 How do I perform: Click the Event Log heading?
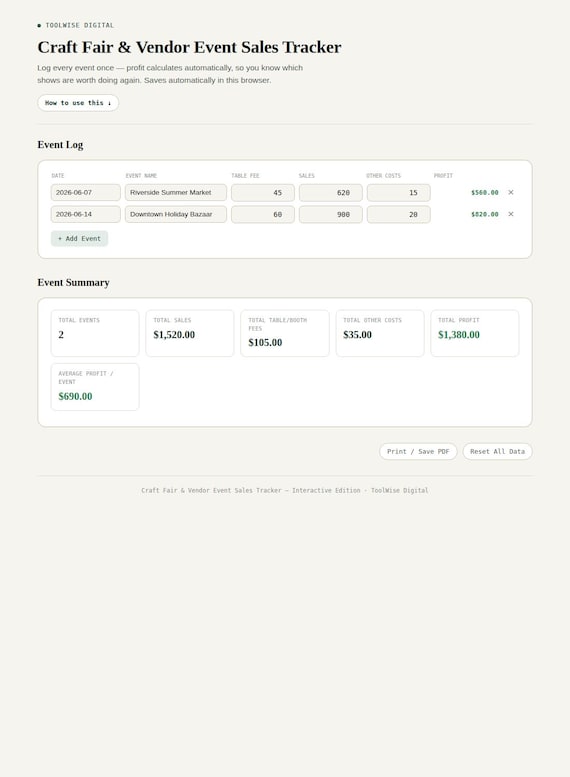(x=60, y=145)
